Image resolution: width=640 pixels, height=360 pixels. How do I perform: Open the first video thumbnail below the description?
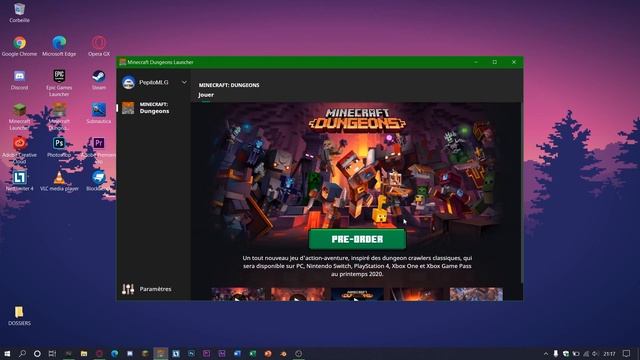238,294
